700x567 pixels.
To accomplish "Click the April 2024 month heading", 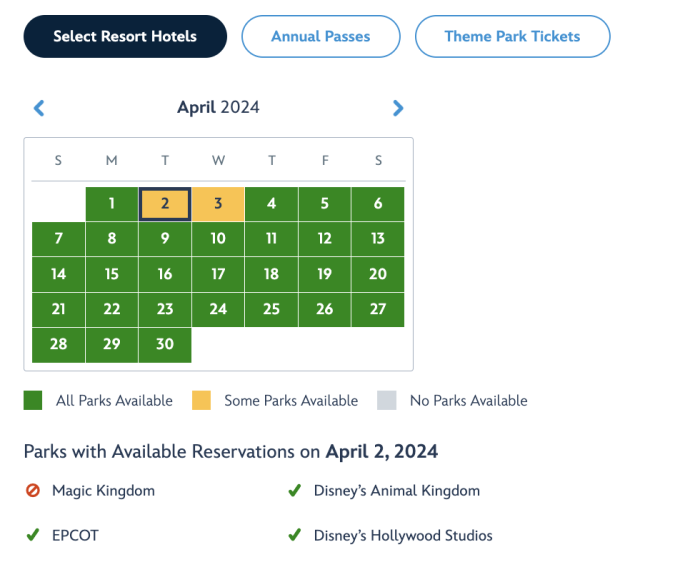I will pos(218,108).
